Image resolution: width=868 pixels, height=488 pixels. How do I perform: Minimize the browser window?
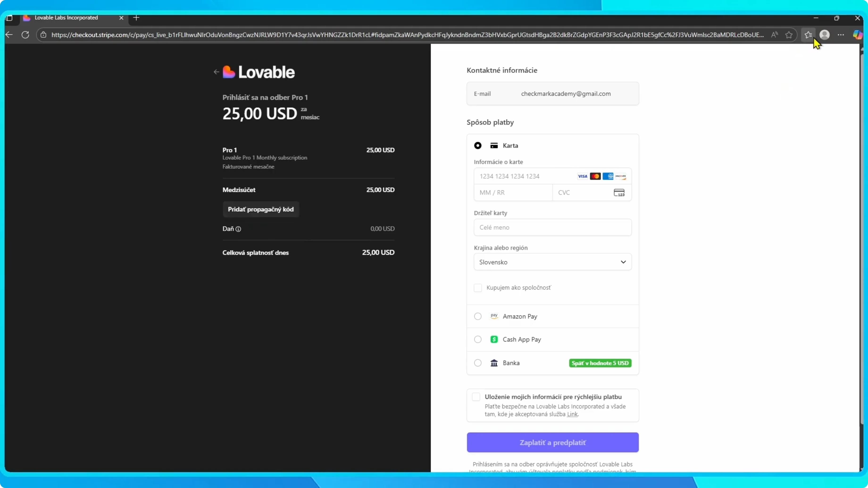point(816,18)
